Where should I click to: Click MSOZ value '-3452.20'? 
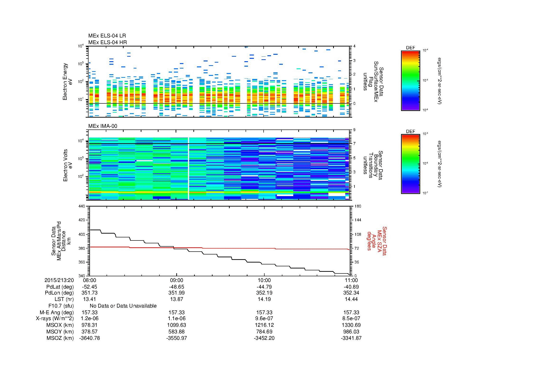pyautogui.click(x=264, y=338)
